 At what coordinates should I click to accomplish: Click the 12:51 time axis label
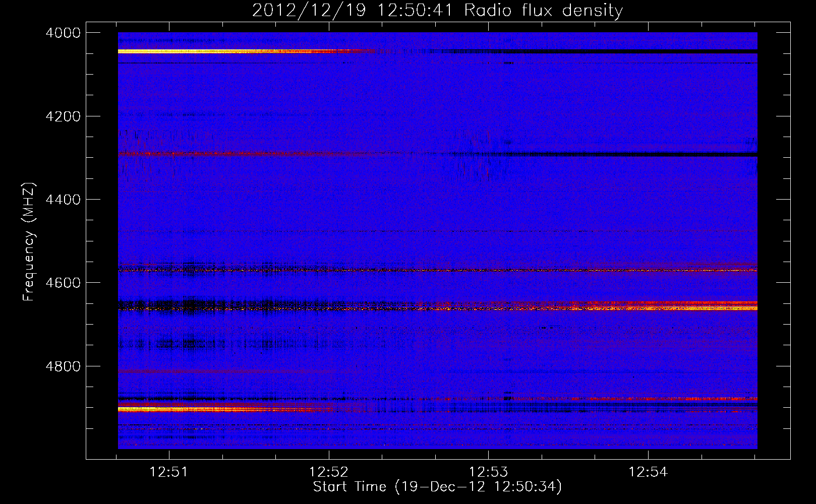pyautogui.click(x=169, y=472)
